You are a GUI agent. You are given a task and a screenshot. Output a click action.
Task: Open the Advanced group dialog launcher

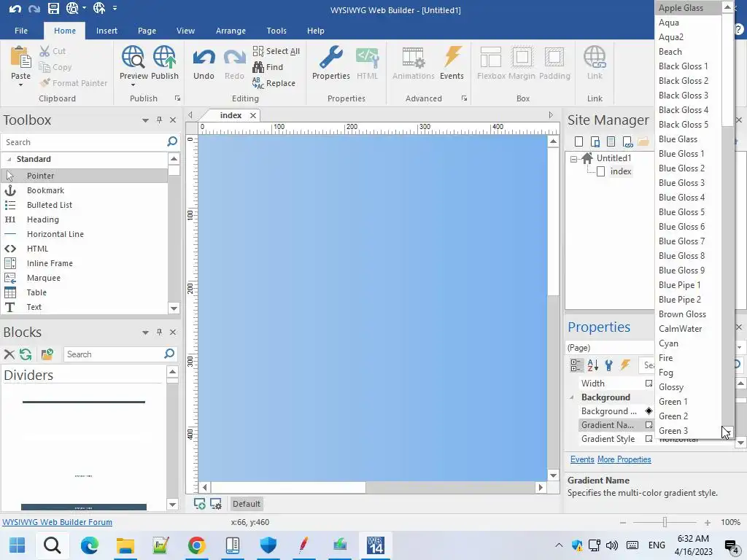pyautogui.click(x=464, y=98)
